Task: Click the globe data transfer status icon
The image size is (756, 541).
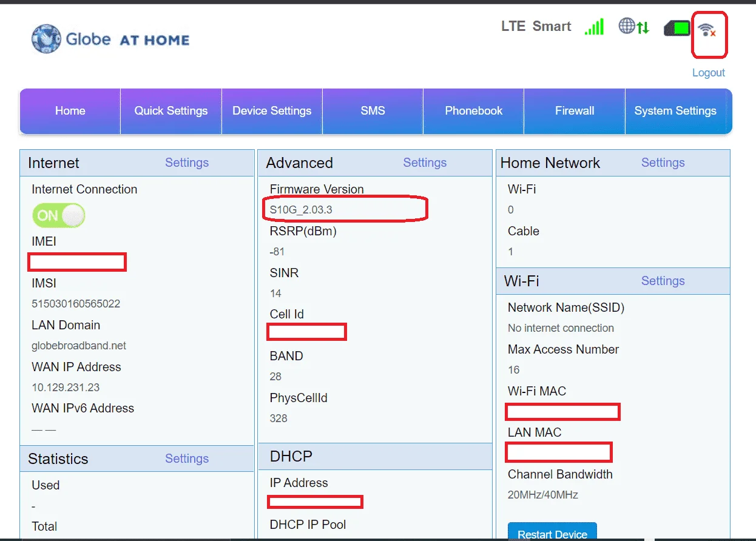Action: point(633,27)
